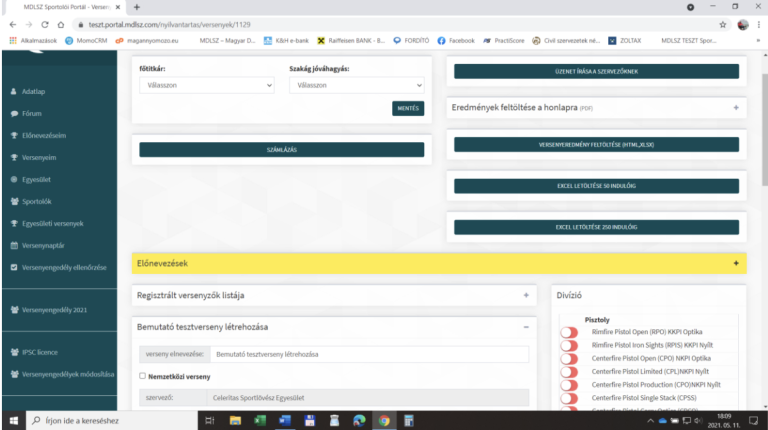This screenshot has height=430, width=768.
Task: Click the Windows Start button
Action: coord(13,421)
